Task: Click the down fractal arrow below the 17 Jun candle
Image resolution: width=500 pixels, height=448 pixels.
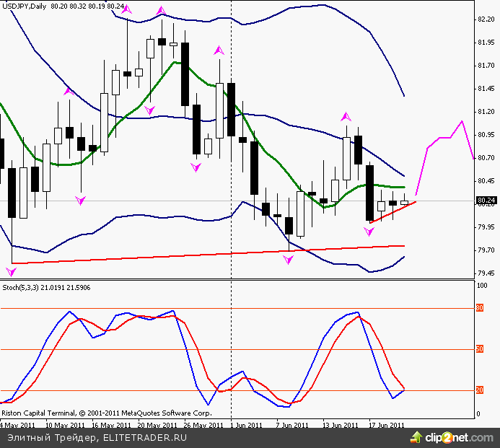Action: point(369,232)
